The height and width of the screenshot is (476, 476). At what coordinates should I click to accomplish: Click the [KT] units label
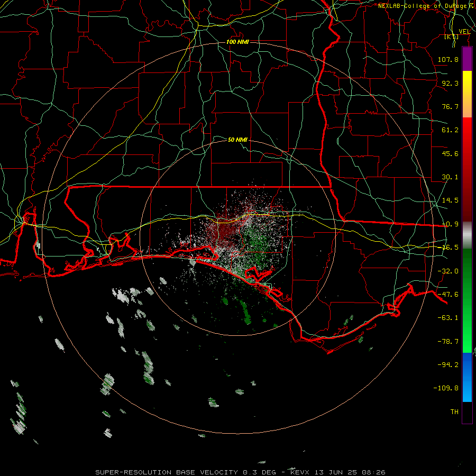coord(452,36)
